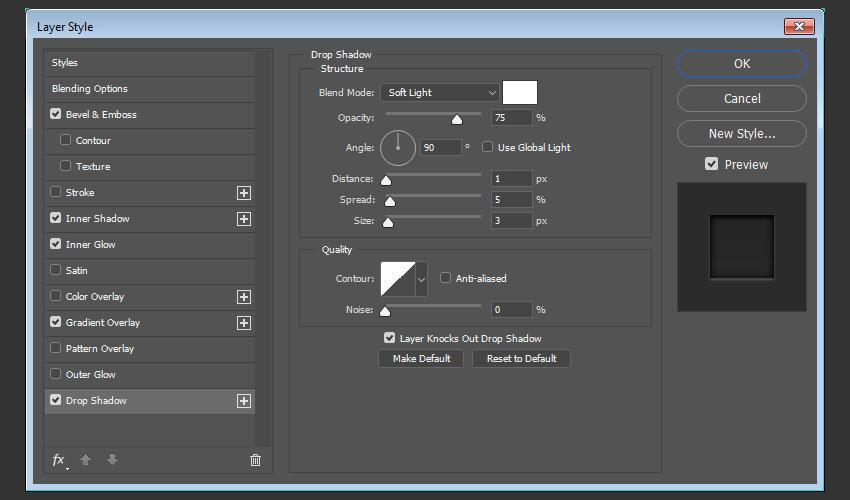Enable the Texture checkbox
Viewport: 850px width, 500px height.
66,166
